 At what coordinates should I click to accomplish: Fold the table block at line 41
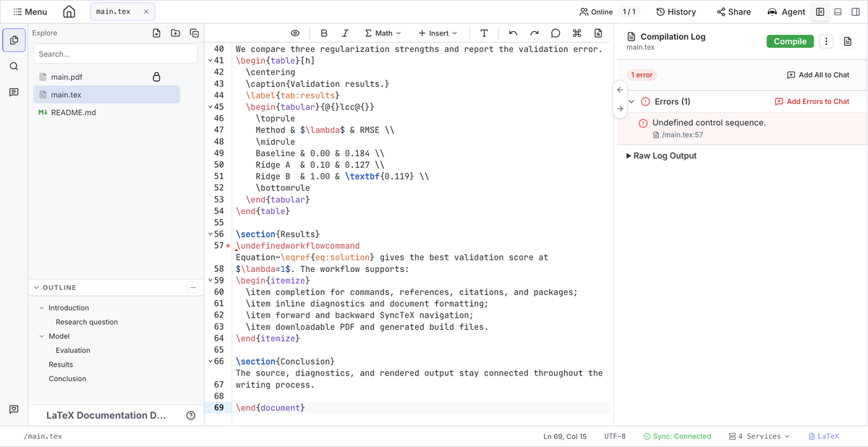pyautogui.click(x=210, y=61)
